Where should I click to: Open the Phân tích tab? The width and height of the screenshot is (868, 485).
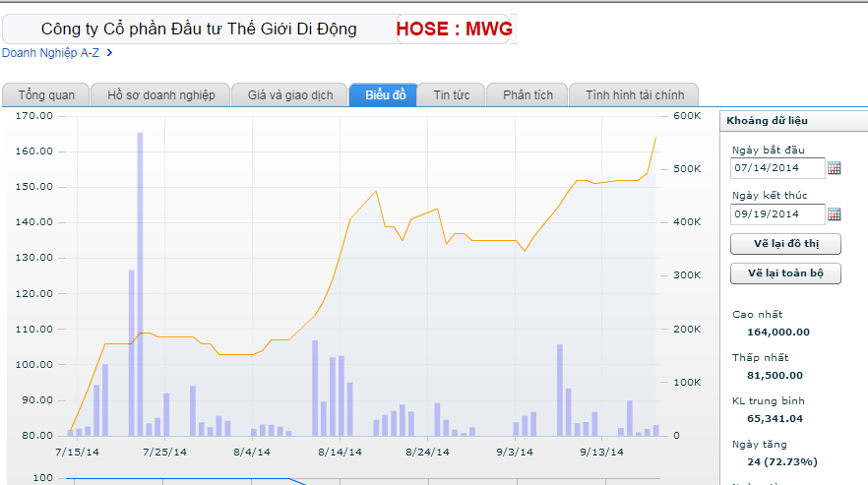tap(527, 95)
